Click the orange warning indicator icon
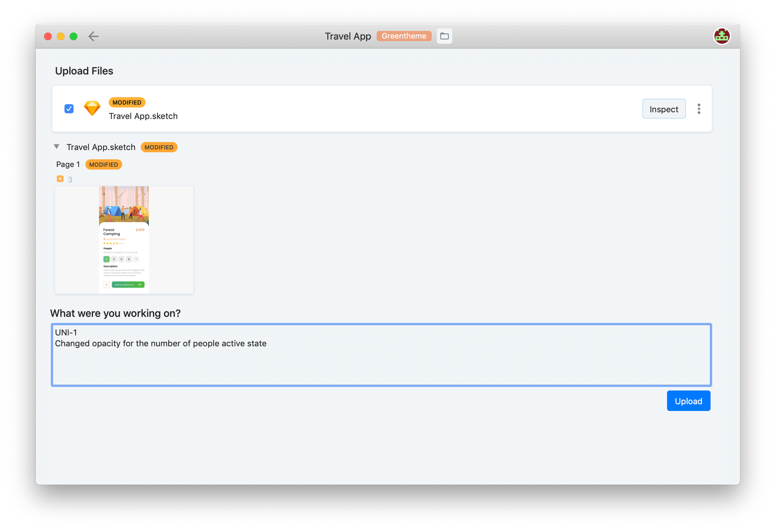The height and width of the screenshot is (532, 776). tap(61, 179)
